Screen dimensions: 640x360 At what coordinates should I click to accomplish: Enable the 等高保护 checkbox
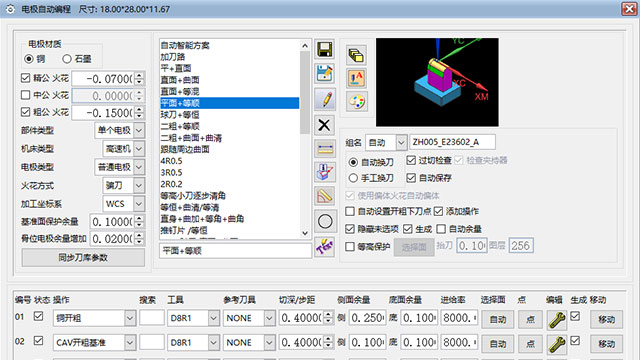(350, 247)
